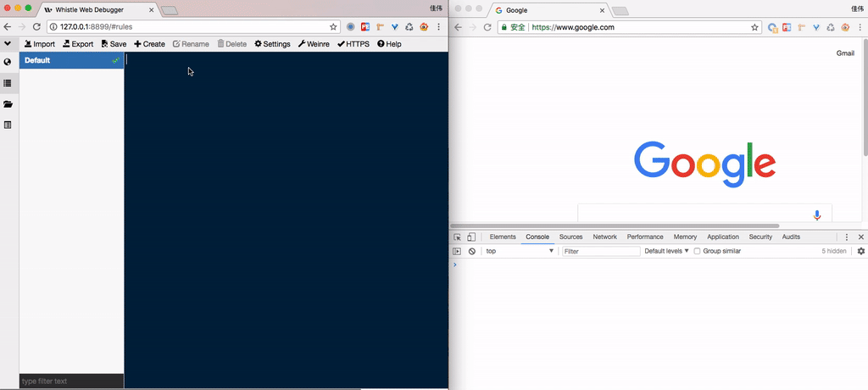The image size is (868, 390).
Task: Click the Create button in Whistle toolbar
Action: click(149, 44)
